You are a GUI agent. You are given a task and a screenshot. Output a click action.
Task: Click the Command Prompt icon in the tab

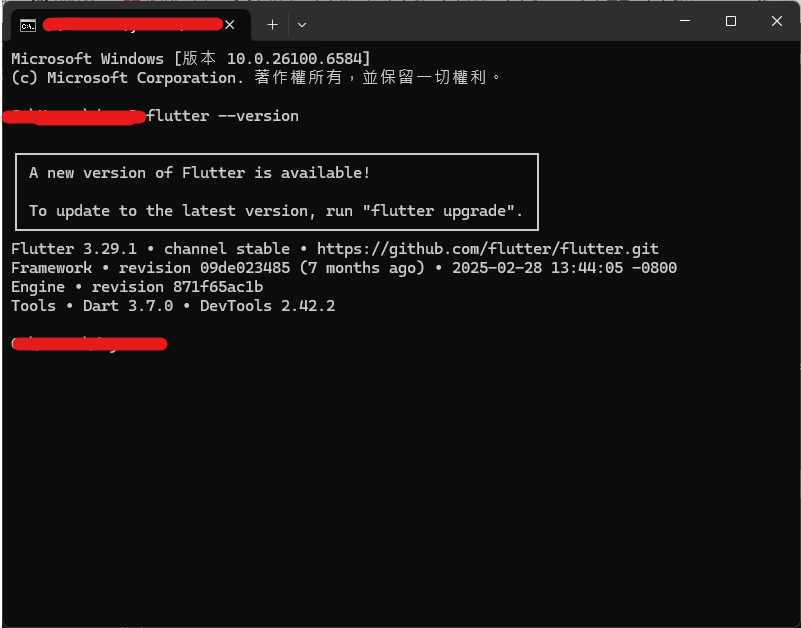click(28, 25)
